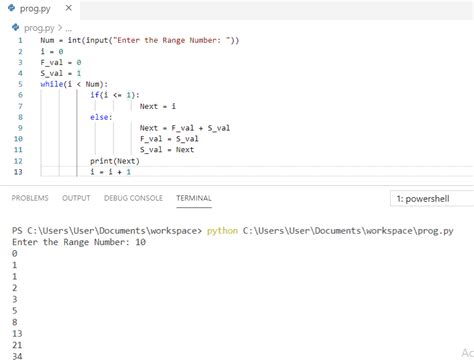Viewport: 474px width, 363px height.
Task: Switch to the PROBLEMS panel tab
Action: 30,198
